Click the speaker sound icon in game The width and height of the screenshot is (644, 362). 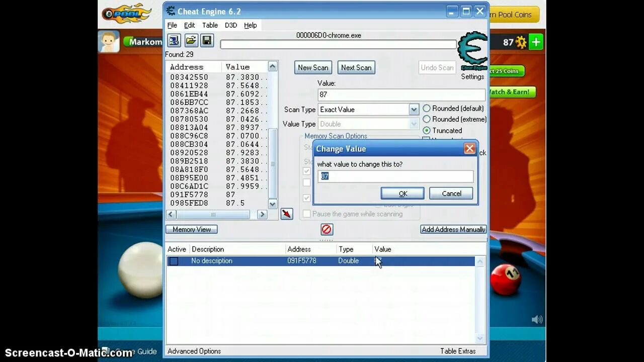click(x=537, y=319)
